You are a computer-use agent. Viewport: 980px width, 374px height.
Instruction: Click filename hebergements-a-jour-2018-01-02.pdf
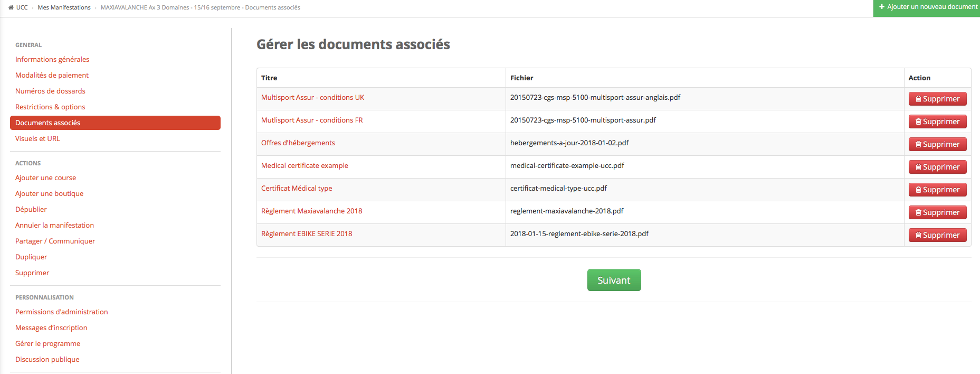pyautogui.click(x=569, y=143)
